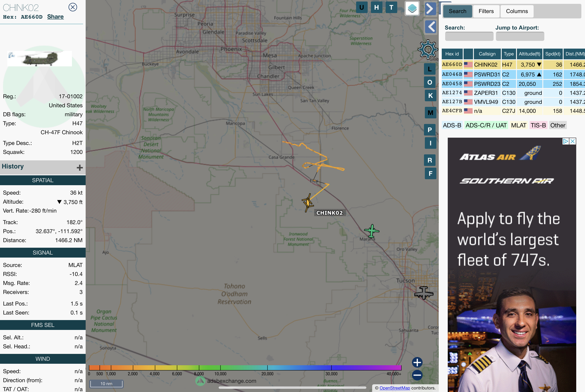Viewport: 585px width, 392px height.
Task: Open the settings gear icon
Action: click(x=428, y=49)
